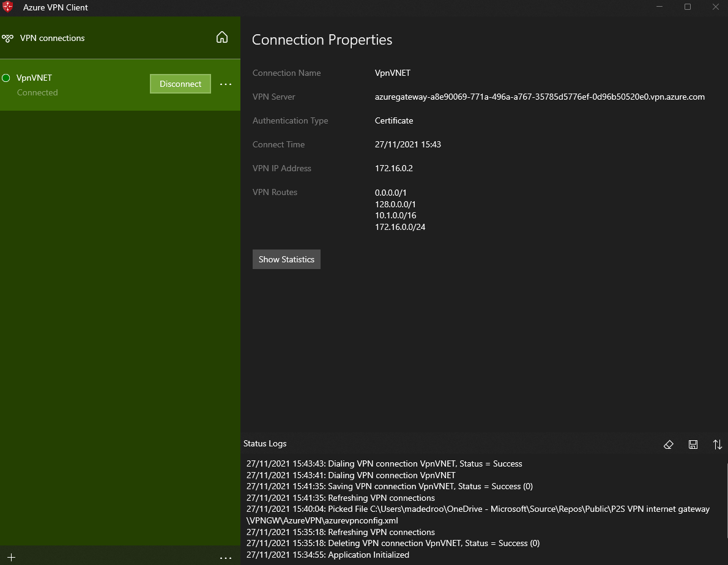Click the Connected status text

[x=37, y=92]
